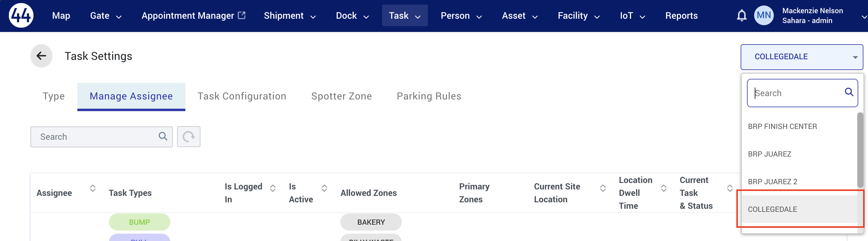Click the 44 logo icon

point(21,16)
